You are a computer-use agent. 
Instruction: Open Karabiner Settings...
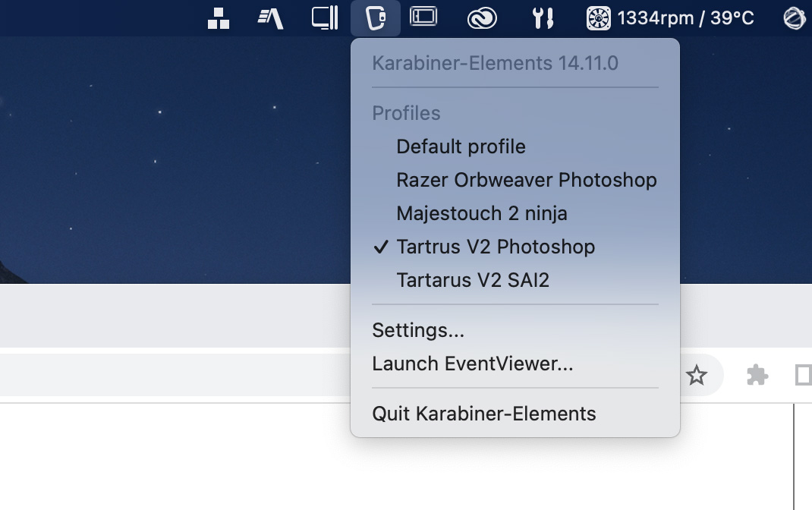click(x=515, y=330)
